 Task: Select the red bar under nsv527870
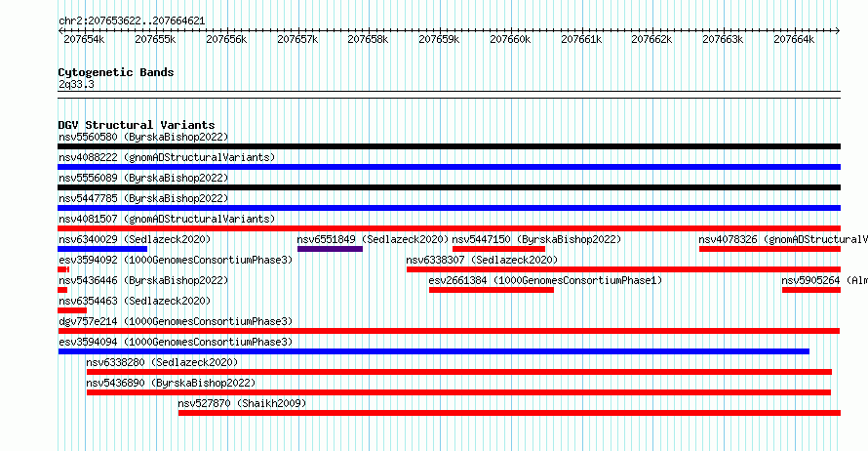[x=509, y=413]
